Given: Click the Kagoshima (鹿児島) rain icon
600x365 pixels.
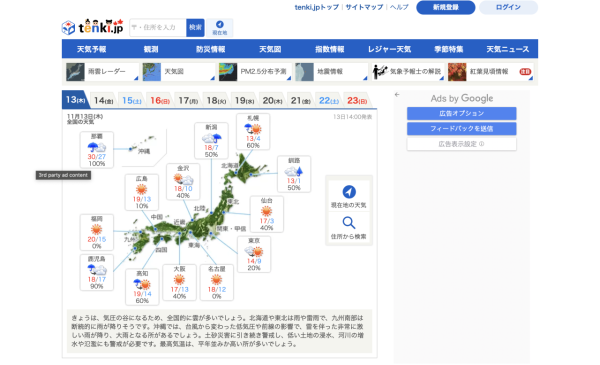Looking at the screenshot, I should coord(96,270).
